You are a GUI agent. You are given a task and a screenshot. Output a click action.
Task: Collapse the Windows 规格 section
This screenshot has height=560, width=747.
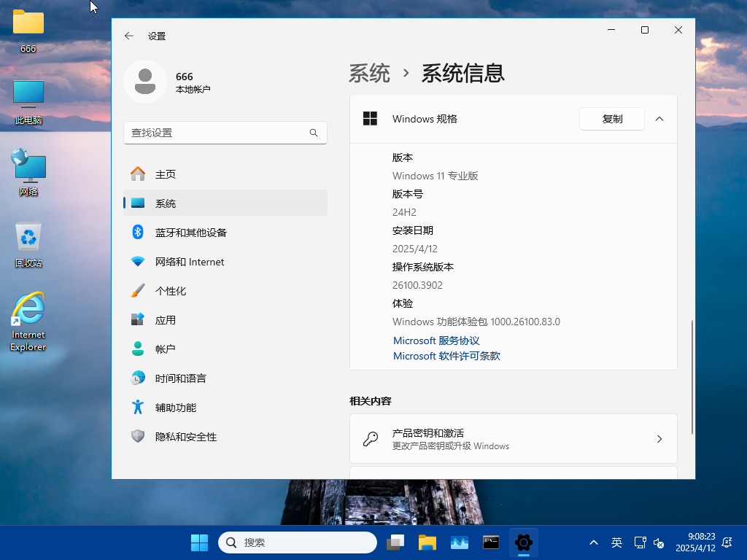(659, 119)
